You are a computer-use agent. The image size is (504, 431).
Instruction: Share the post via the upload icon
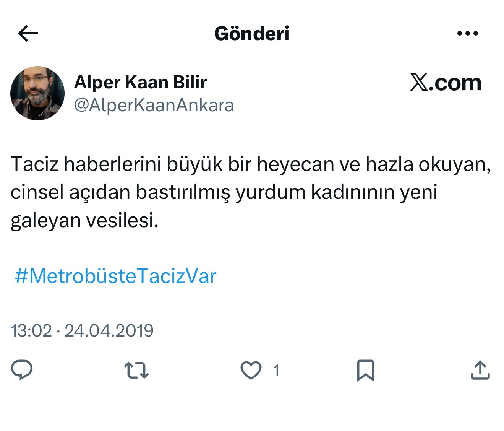[480, 370]
